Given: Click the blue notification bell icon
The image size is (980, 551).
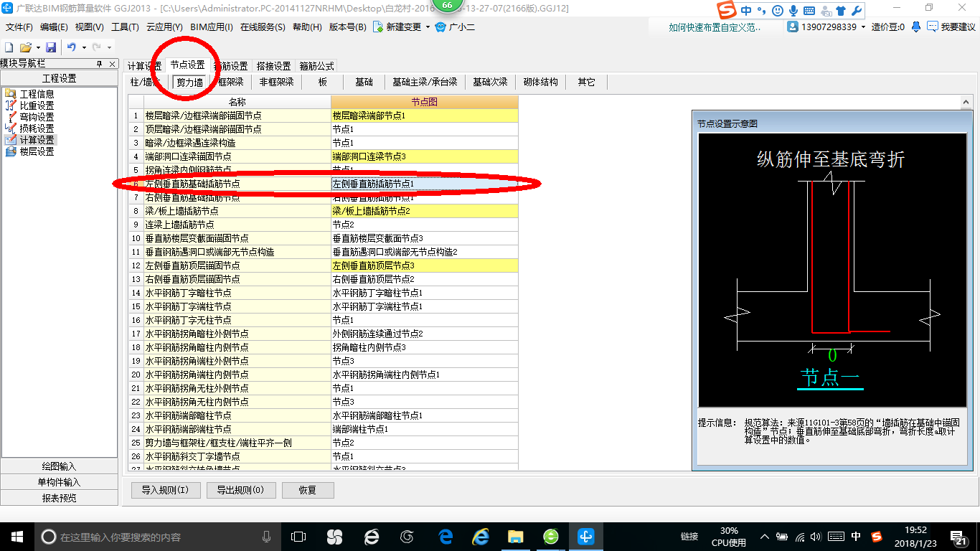Looking at the screenshot, I should click(x=916, y=27).
